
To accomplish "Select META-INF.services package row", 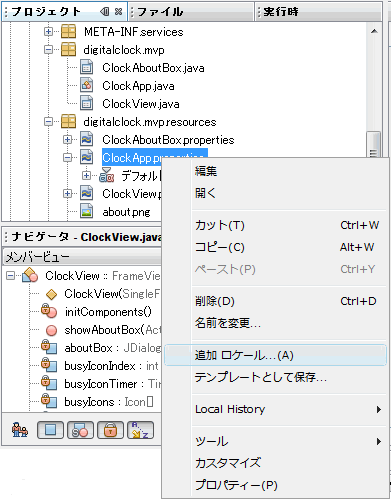I will pyautogui.click(x=134, y=32).
